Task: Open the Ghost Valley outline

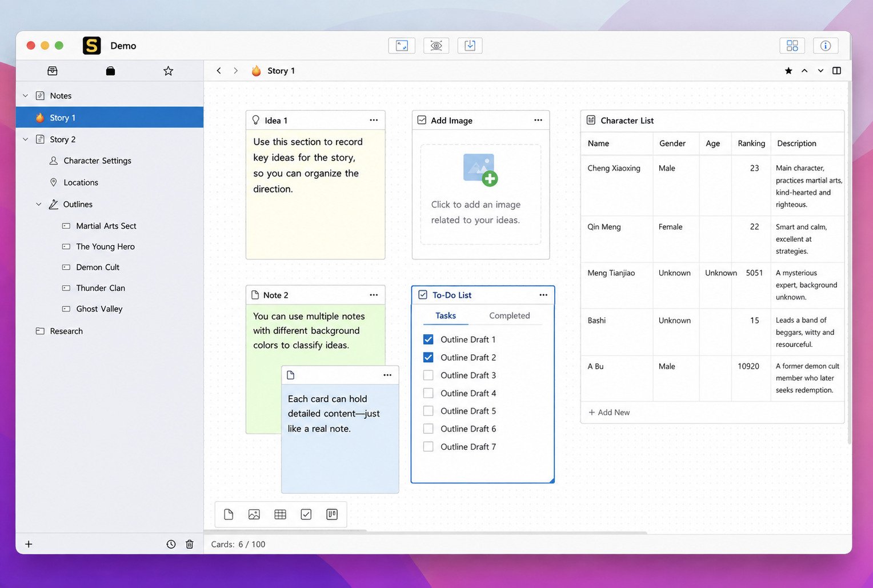Action: pyautogui.click(x=99, y=309)
